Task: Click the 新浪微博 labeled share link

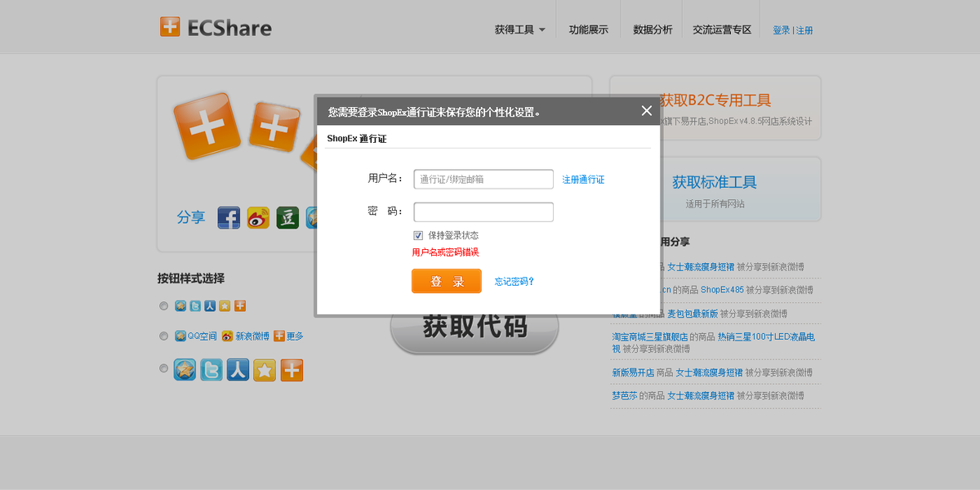Action: point(246,336)
